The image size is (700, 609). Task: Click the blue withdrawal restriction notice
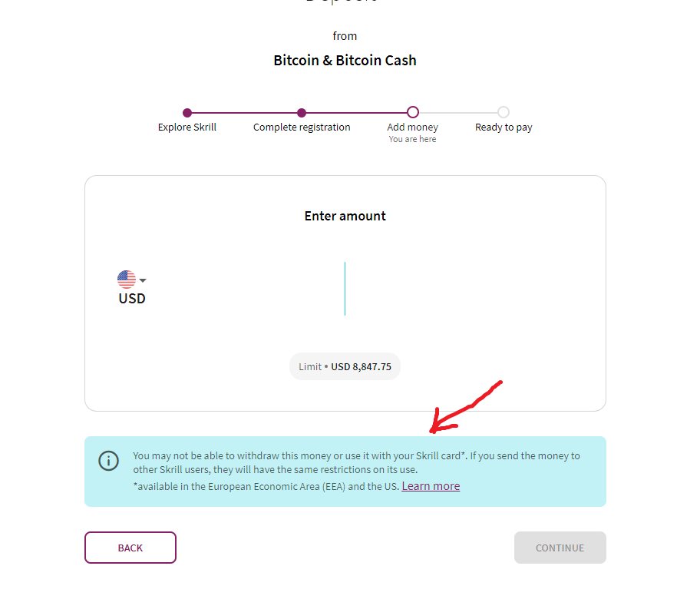345,472
